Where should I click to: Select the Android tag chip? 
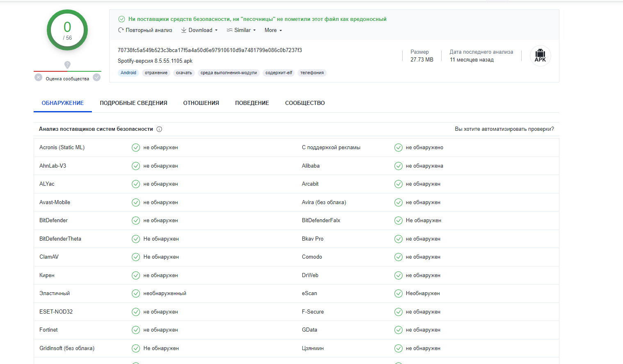tap(128, 73)
